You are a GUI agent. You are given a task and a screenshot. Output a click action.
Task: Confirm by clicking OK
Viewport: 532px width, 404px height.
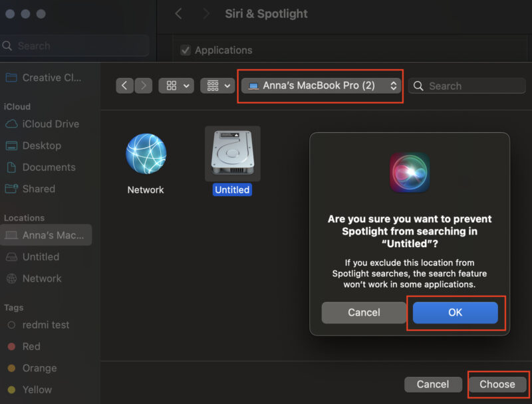pyautogui.click(x=455, y=312)
